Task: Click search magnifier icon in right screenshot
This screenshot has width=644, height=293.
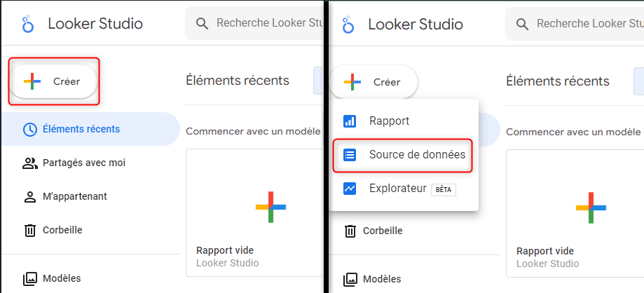Action: coord(522,24)
